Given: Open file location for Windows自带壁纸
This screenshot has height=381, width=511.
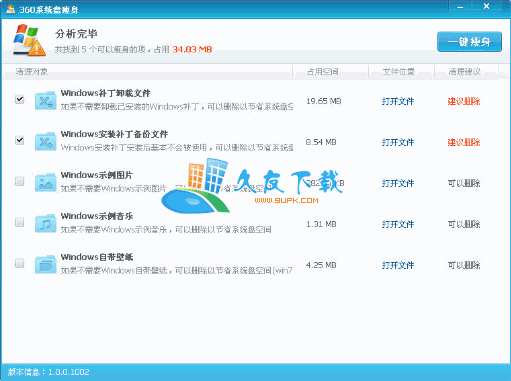Looking at the screenshot, I should tap(398, 265).
